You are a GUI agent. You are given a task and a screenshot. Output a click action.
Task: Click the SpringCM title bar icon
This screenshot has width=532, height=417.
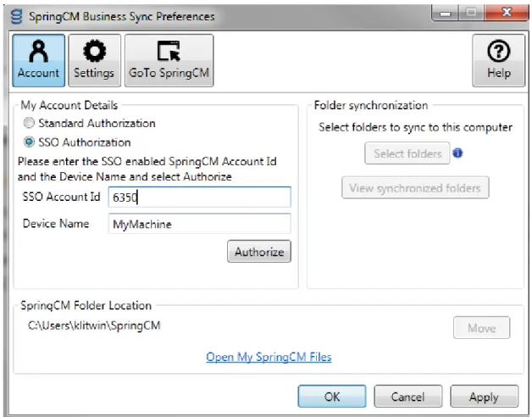coord(16,16)
